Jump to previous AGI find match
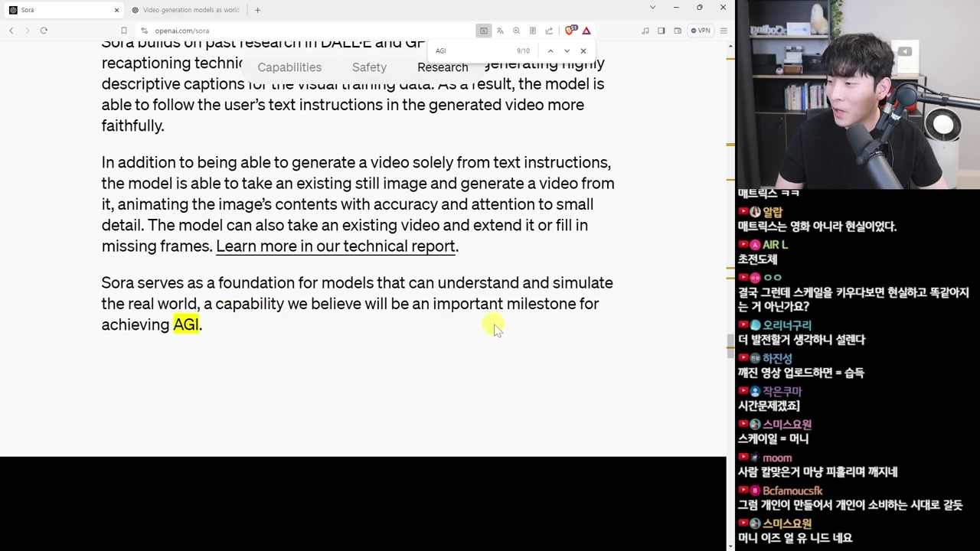The width and height of the screenshot is (980, 551). (550, 51)
